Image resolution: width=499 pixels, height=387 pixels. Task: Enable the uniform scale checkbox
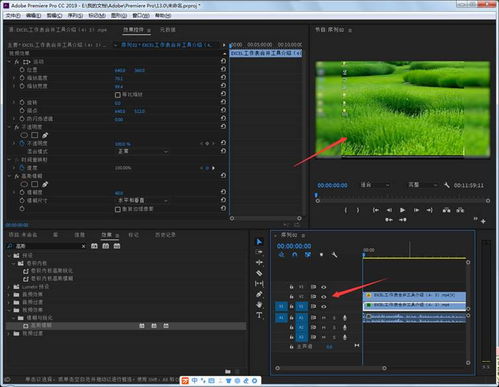coord(117,95)
